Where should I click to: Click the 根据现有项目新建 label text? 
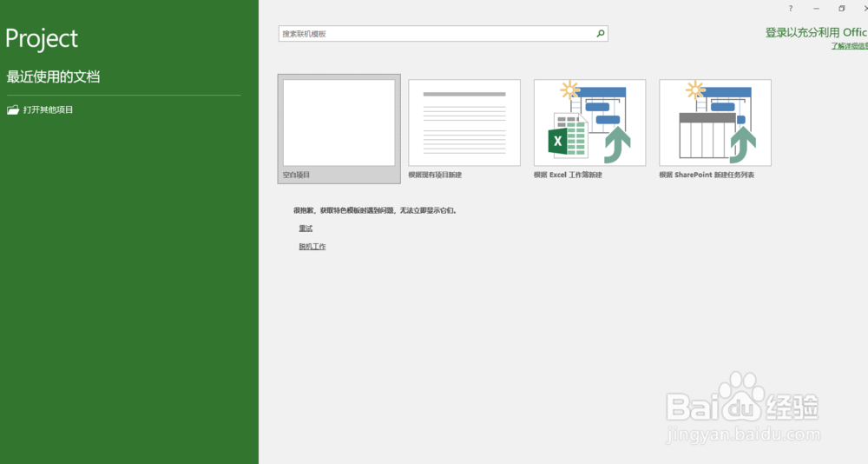click(x=435, y=175)
